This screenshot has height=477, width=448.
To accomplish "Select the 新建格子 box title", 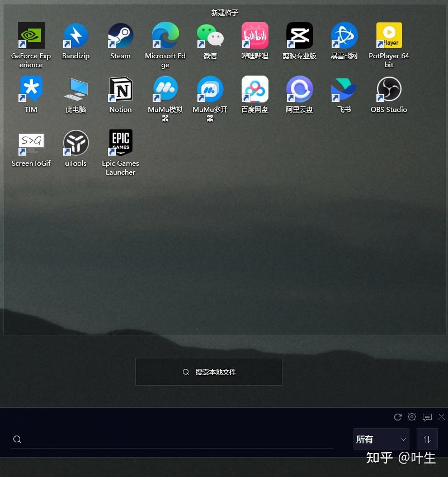I will (225, 12).
